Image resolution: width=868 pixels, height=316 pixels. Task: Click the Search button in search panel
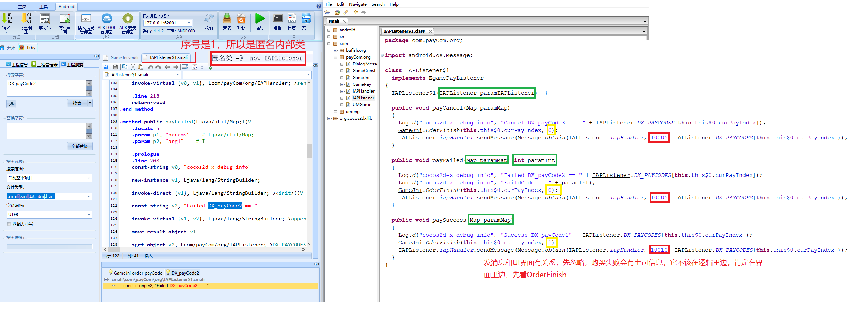[77, 103]
